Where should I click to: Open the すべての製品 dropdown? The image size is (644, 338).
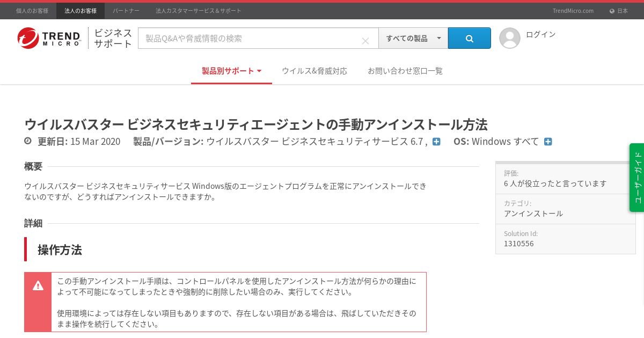coord(413,38)
